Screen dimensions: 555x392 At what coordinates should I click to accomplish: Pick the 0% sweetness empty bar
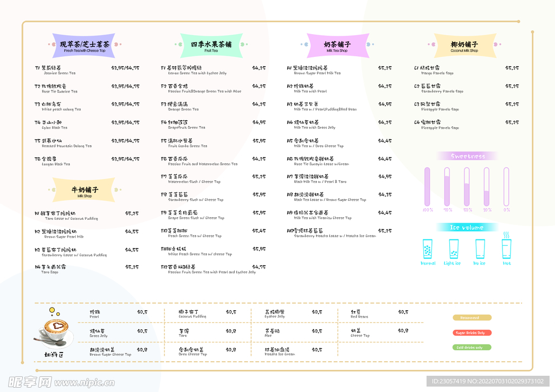[x=506, y=186]
